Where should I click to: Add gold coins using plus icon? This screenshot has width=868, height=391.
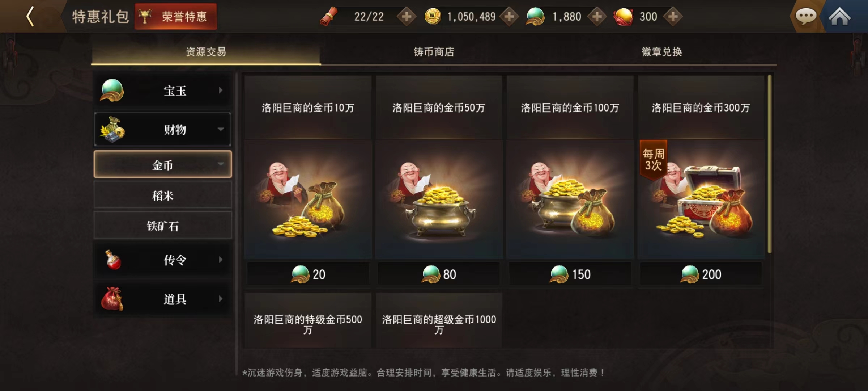509,17
